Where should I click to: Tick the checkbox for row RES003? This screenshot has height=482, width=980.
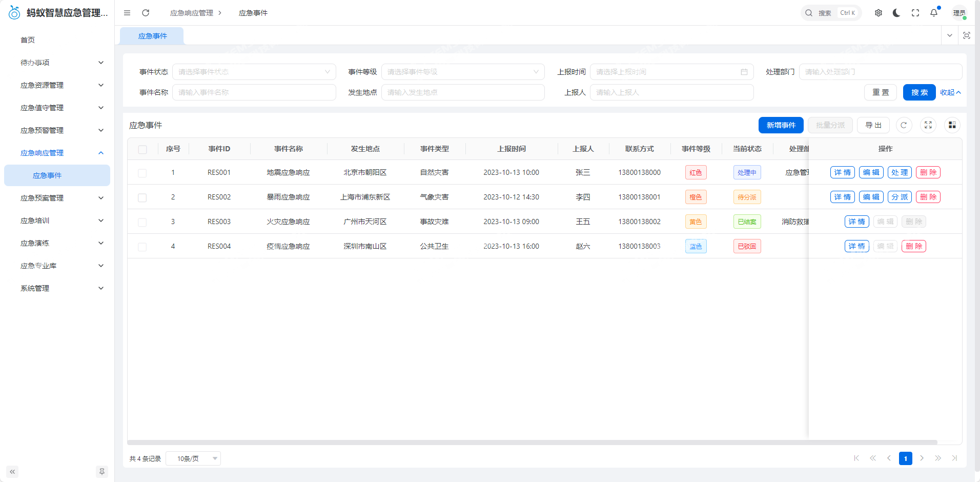[x=142, y=222]
